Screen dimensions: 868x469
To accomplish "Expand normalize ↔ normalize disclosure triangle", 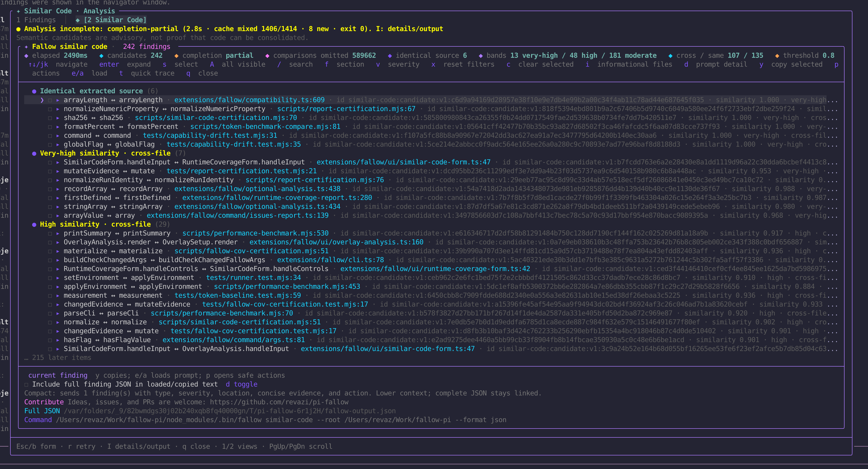I will (x=58, y=322).
